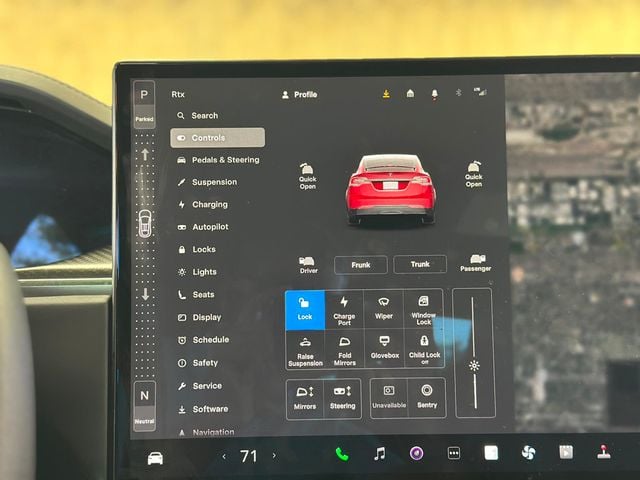Open the Frunk

[361, 265]
